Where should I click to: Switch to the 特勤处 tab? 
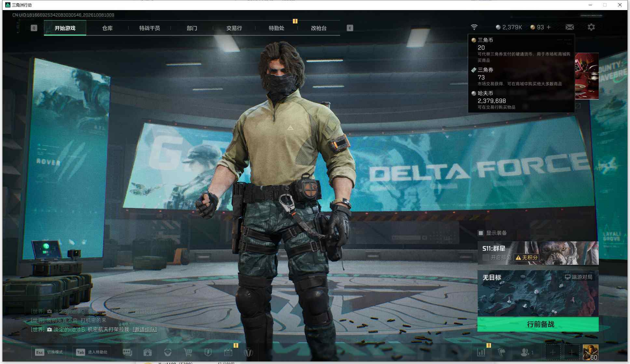(x=277, y=28)
